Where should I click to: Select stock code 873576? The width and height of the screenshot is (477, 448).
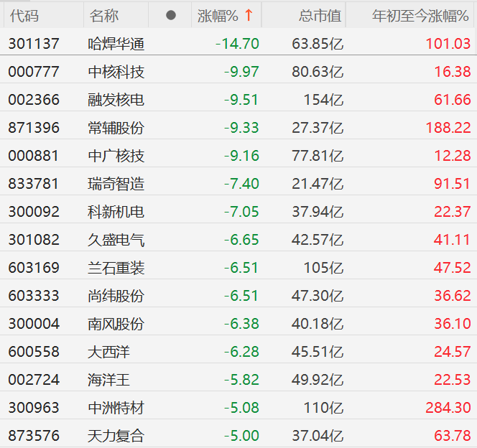34,435
